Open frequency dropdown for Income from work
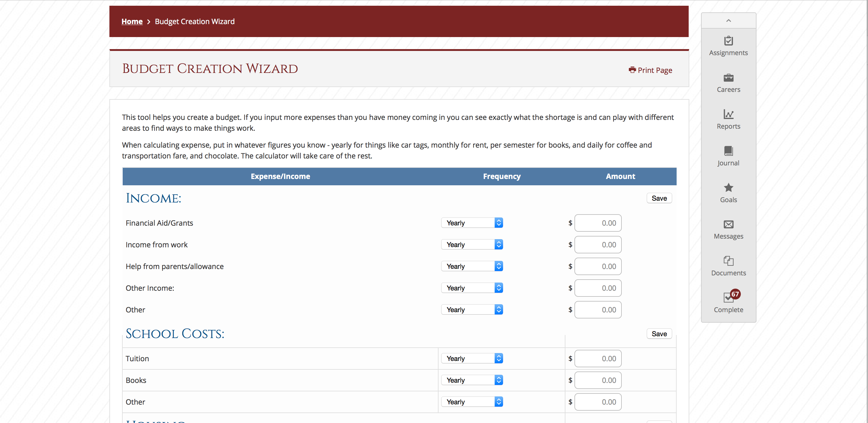 [x=472, y=245]
